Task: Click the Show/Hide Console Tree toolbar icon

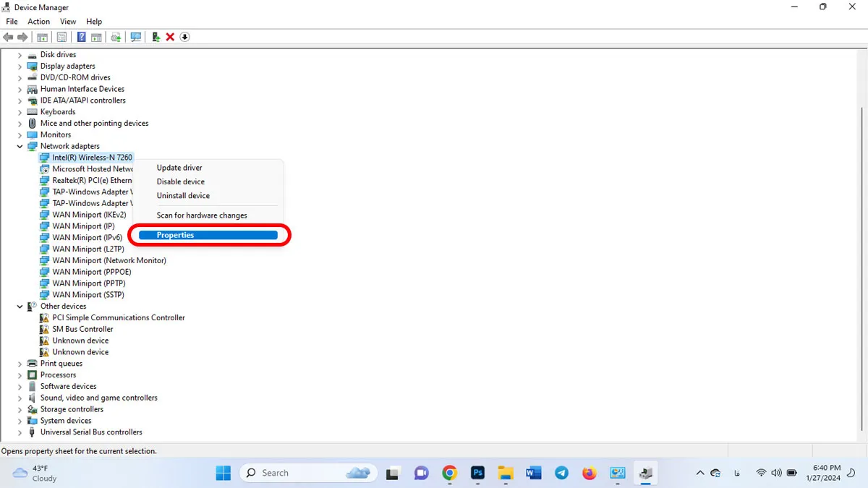Action: [43, 37]
